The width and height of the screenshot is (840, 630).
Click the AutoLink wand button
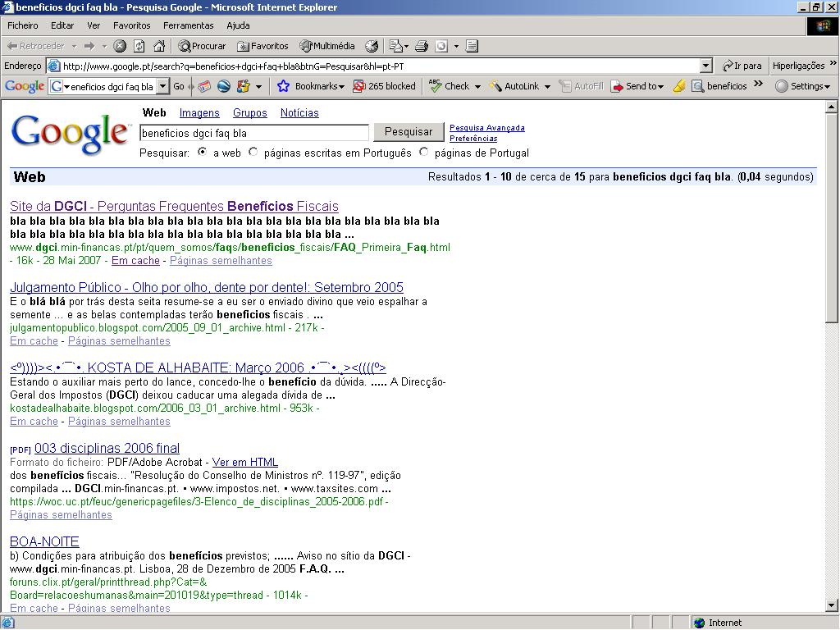514,86
